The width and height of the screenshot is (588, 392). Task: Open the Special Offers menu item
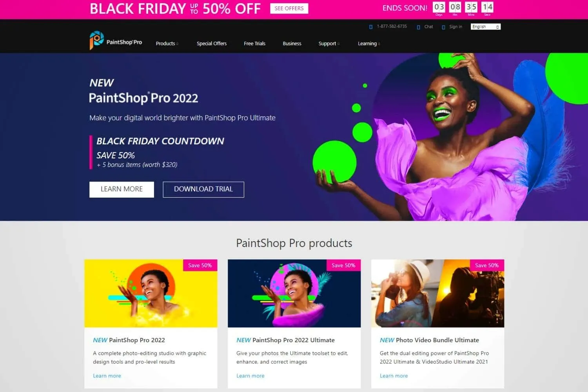(x=212, y=44)
